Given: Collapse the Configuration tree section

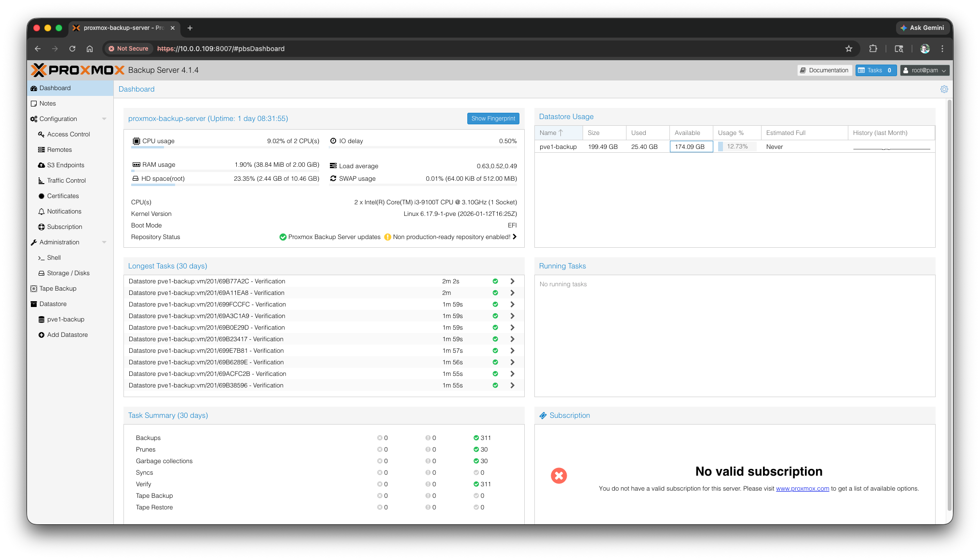Looking at the screenshot, I should [104, 119].
